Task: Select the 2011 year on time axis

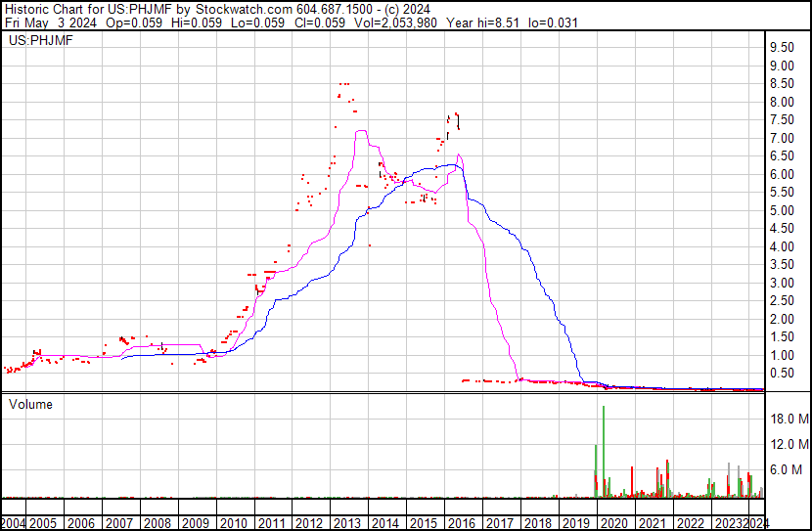Action: [271, 524]
